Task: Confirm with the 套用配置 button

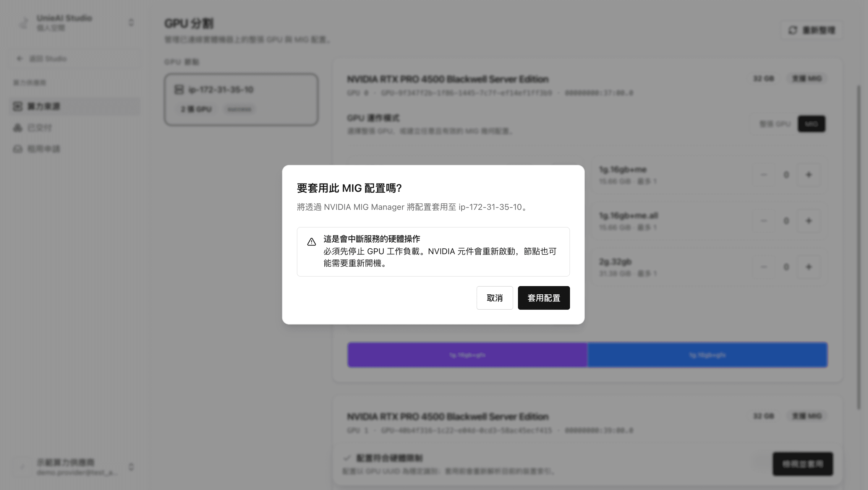Action: [x=543, y=298]
